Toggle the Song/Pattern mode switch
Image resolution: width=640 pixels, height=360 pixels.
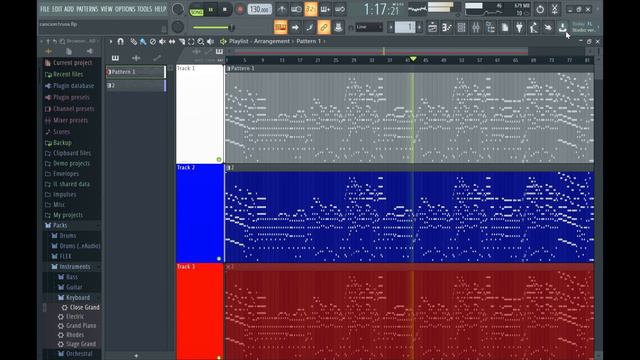tap(197, 10)
